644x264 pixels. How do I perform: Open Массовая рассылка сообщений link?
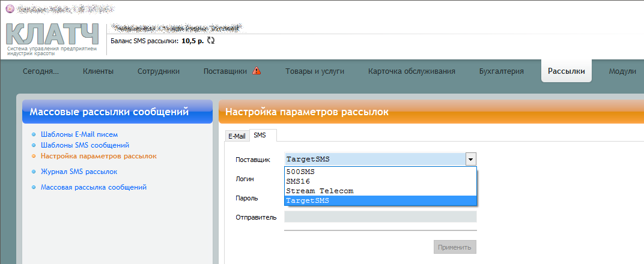[94, 187]
